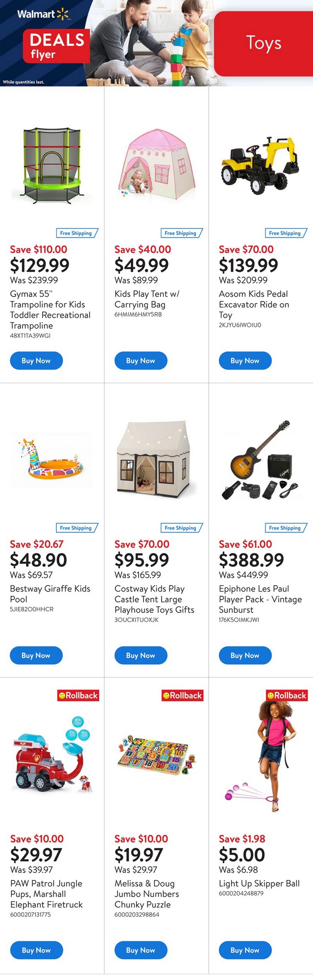313x980 pixels.
Task: Open the Light Up Skipper Ball title link
Action: click(259, 883)
